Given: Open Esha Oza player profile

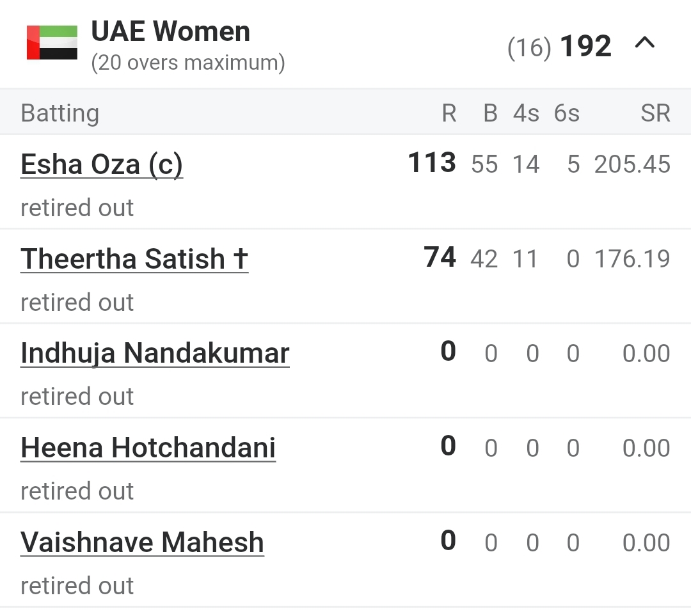Looking at the screenshot, I should (102, 164).
